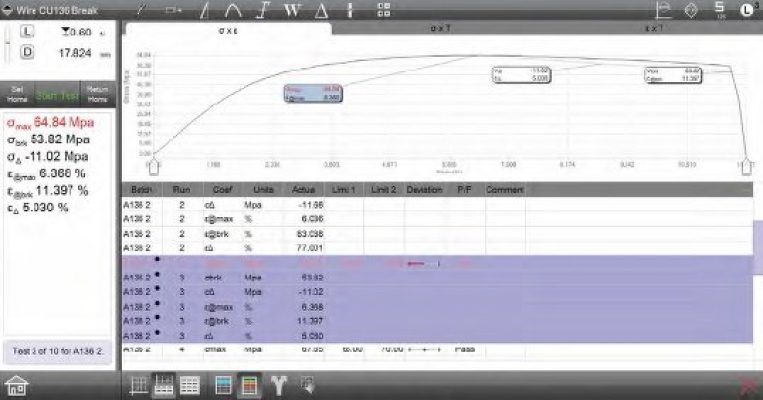Select the integral analysis tool

point(263,10)
